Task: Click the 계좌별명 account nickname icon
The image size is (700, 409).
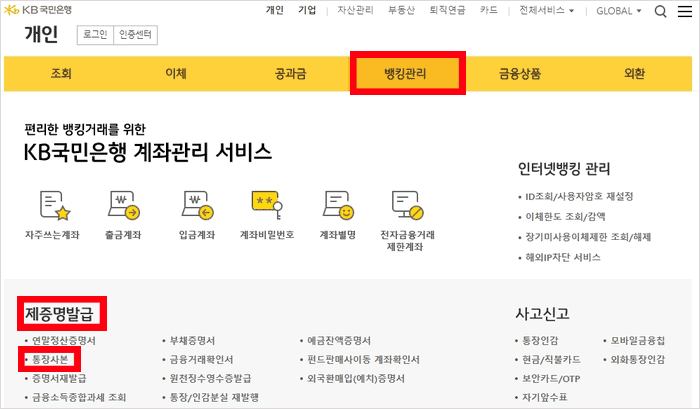Action: click(x=336, y=206)
